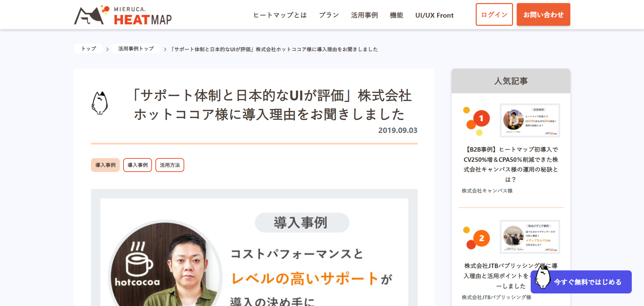Open the first popular article thumbnail
Image resolution: width=644 pixels, height=306 pixels.
pyautogui.click(x=530, y=120)
